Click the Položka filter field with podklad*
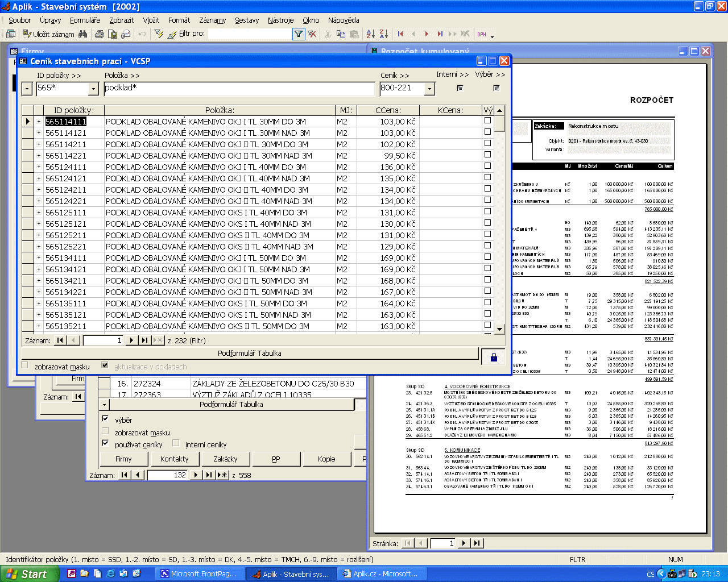Image resolution: width=728 pixels, height=582 pixels. (x=239, y=88)
